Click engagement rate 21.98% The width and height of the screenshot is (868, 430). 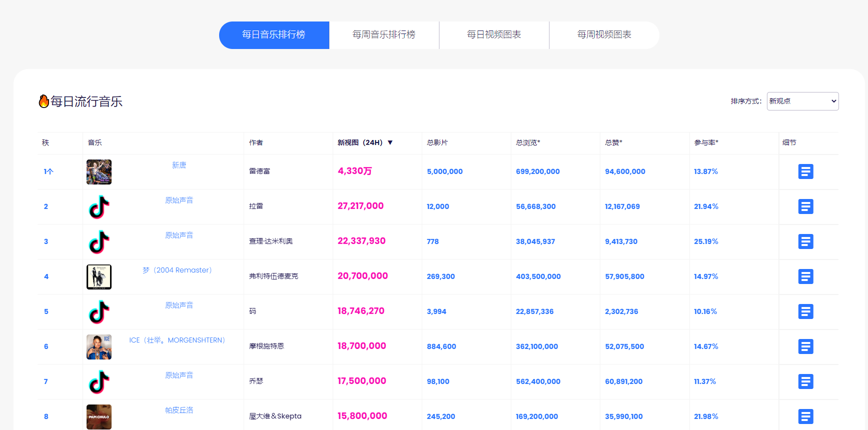point(706,416)
